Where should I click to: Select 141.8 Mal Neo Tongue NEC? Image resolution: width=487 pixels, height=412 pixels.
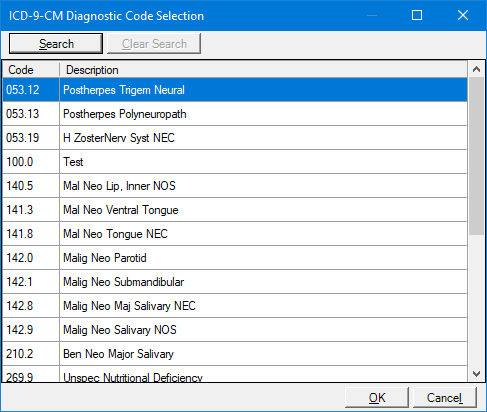[x=235, y=234]
